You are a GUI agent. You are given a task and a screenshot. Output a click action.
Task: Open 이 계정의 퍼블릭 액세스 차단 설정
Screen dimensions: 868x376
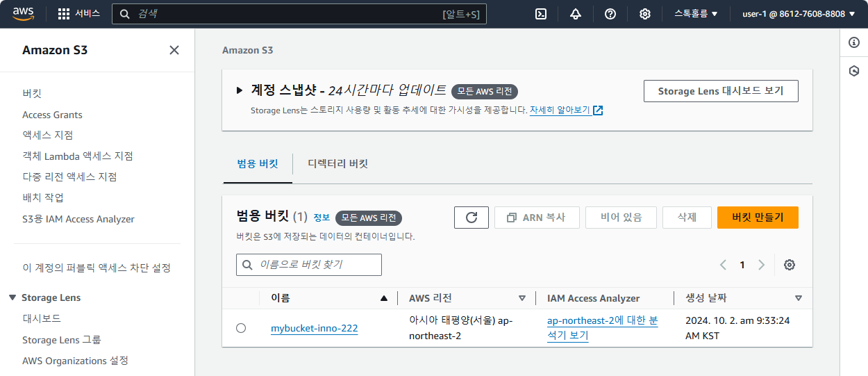pyautogui.click(x=97, y=268)
